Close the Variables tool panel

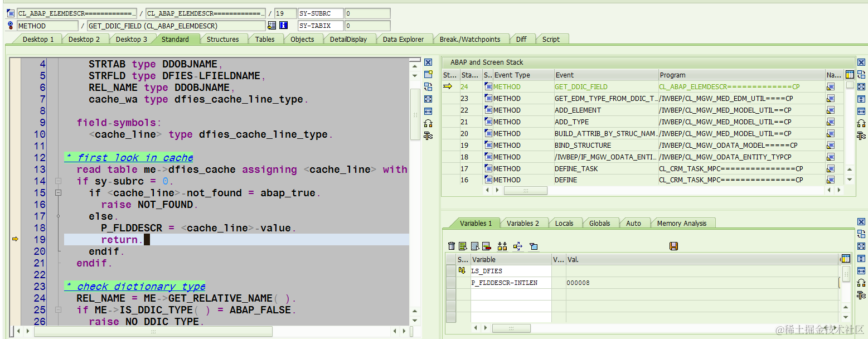click(861, 222)
